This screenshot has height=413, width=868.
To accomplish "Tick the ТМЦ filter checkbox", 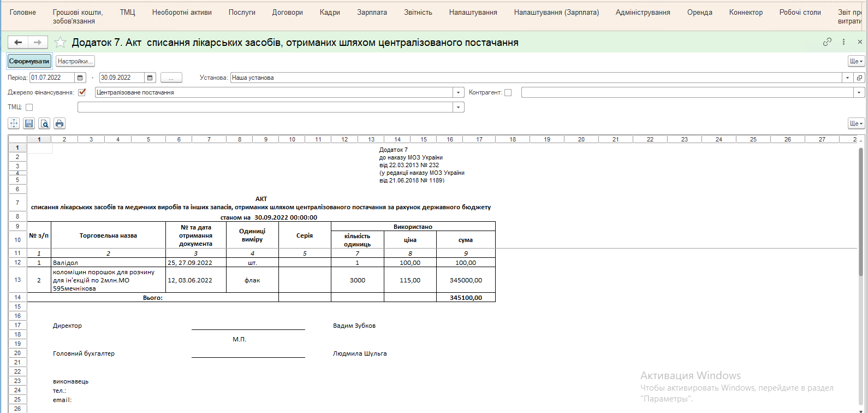I will click(29, 107).
